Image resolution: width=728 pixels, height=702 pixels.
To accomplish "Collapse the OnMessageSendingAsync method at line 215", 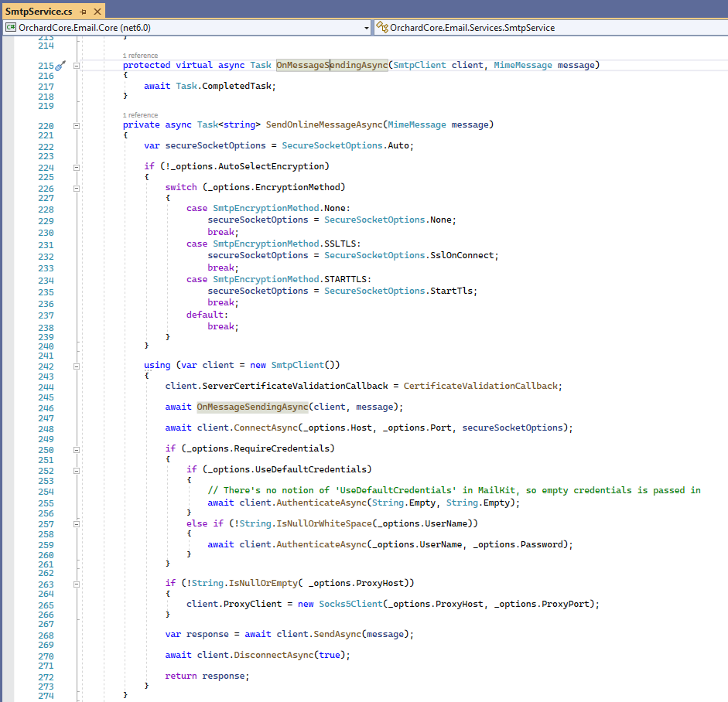I will pyautogui.click(x=77, y=66).
